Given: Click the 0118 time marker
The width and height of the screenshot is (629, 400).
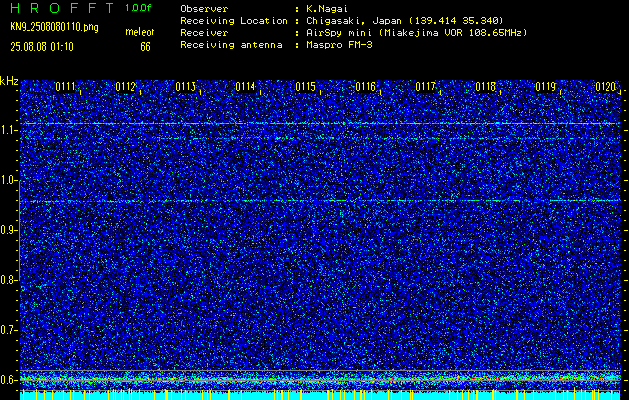Looking at the screenshot, I should [485, 87].
